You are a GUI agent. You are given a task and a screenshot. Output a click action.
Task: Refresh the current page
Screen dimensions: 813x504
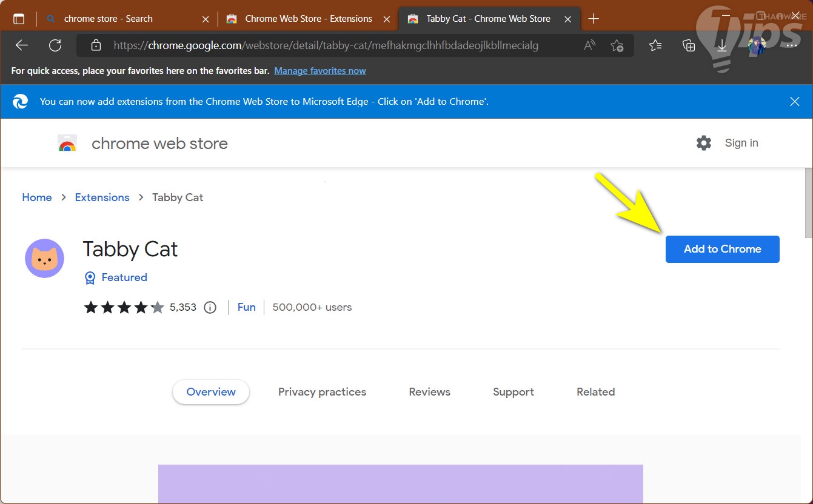(55, 45)
